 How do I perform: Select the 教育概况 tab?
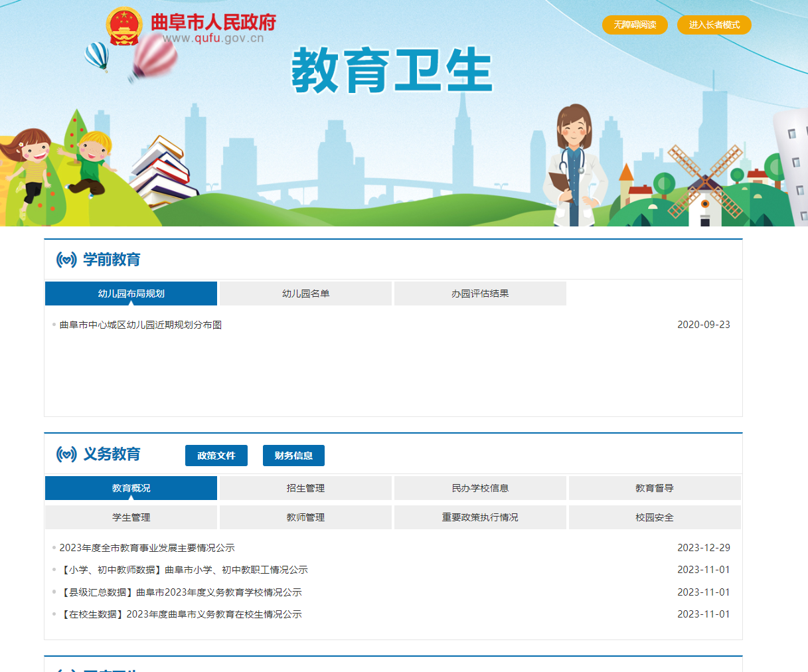[x=131, y=488]
